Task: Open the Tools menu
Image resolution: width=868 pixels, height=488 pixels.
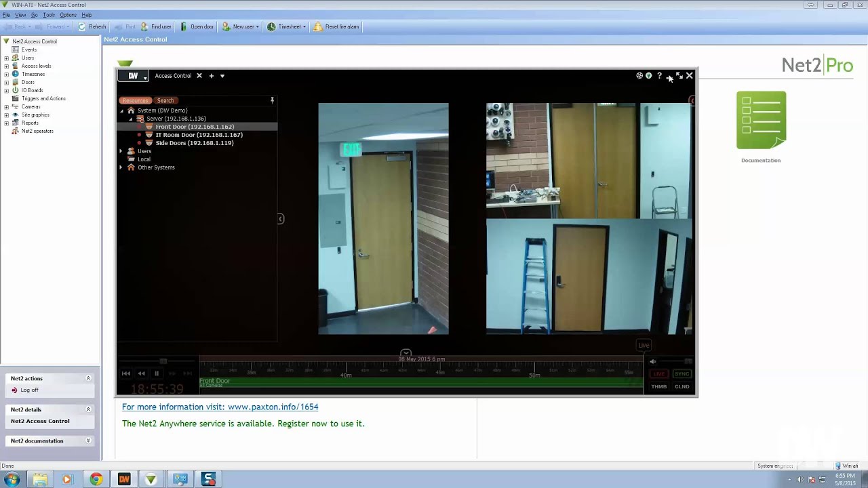Action: 49,15
